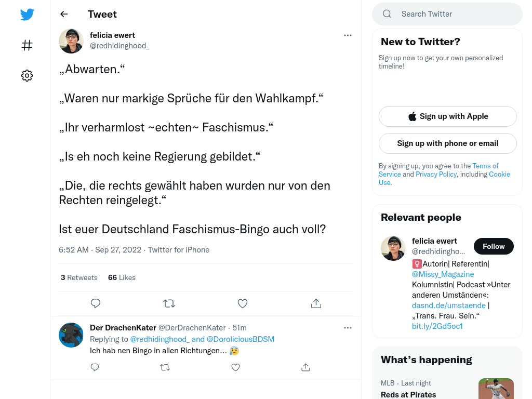Screen dimensions: 532x399
Task: Open the Explore hashtag icon
Action: tap(27, 45)
